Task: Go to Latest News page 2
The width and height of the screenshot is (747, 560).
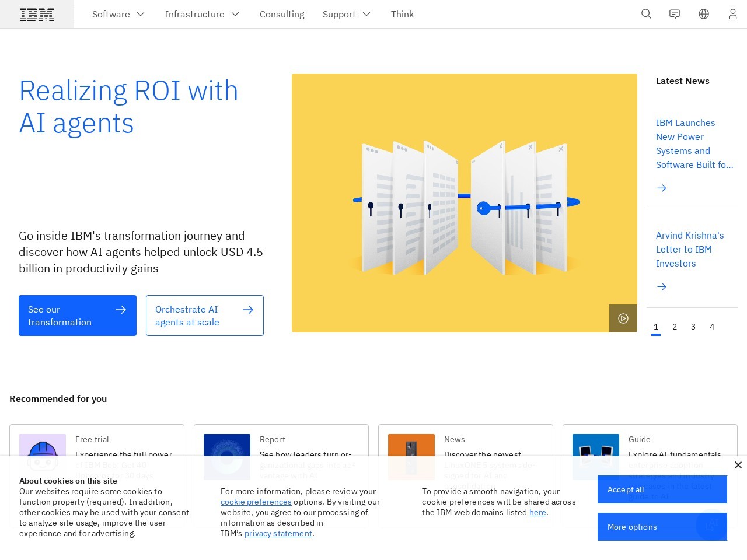Action: (675, 327)
